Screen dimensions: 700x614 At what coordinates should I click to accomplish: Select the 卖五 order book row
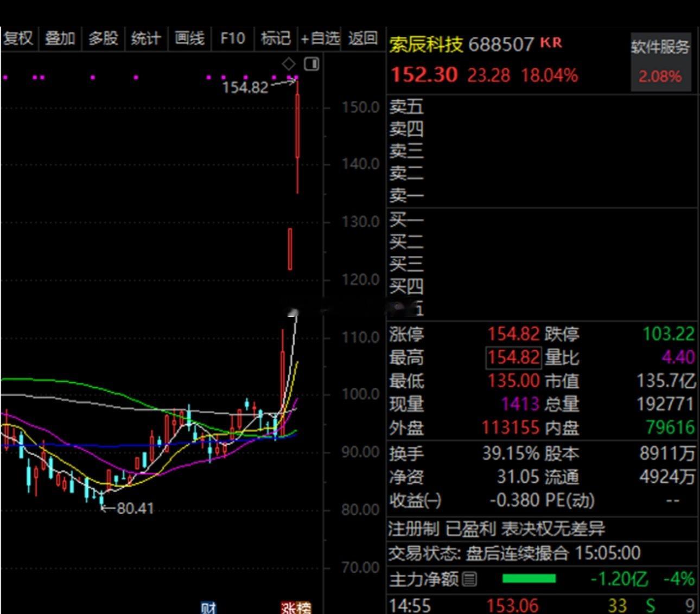point(542,106)
